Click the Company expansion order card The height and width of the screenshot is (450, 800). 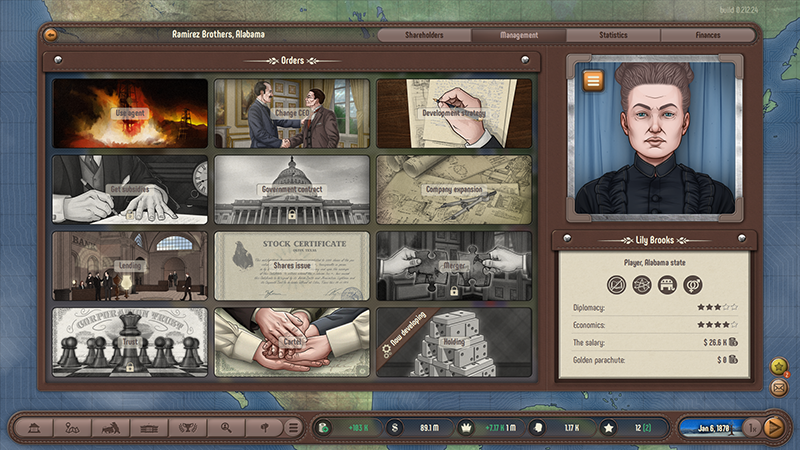pos(453,189)
